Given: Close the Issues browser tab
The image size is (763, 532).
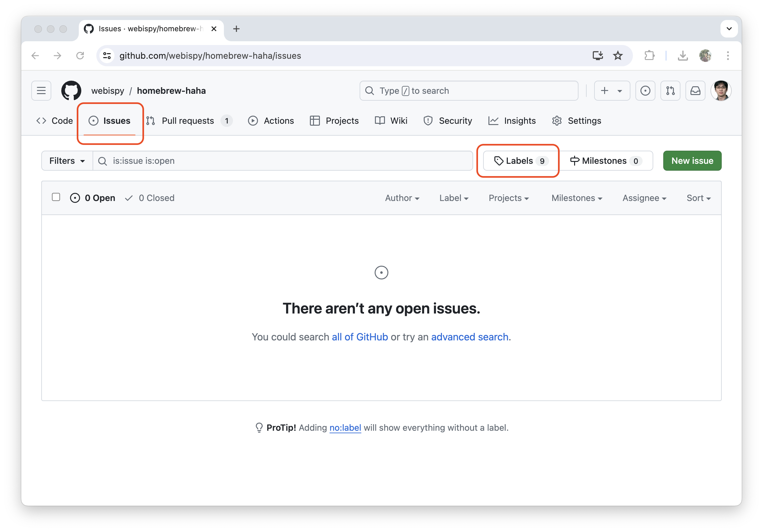Looking at the screenshot, I should point(214,29).
